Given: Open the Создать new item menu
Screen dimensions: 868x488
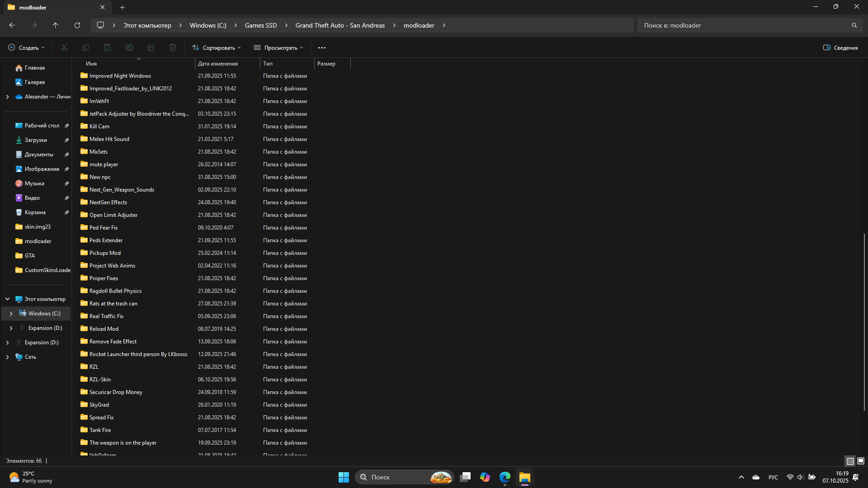Looking at the screenshot, I should click(27, 47).
